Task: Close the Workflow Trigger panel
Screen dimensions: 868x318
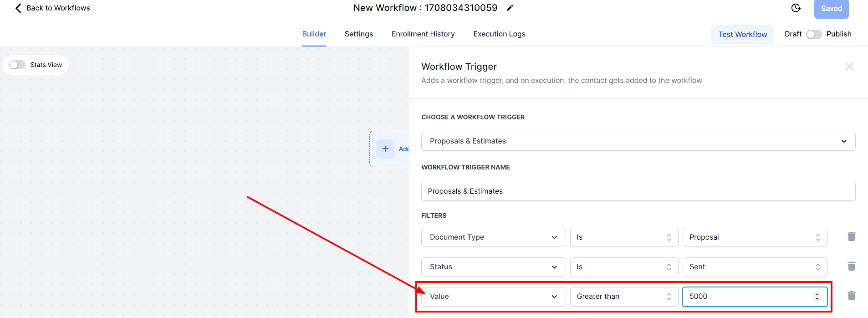Action: pyautogui.click(x=849, y=67)
